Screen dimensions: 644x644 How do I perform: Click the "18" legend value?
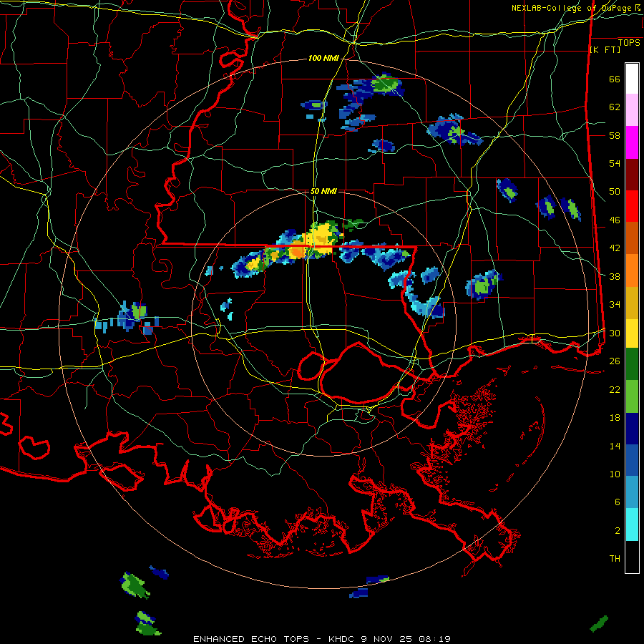(615, 418)
